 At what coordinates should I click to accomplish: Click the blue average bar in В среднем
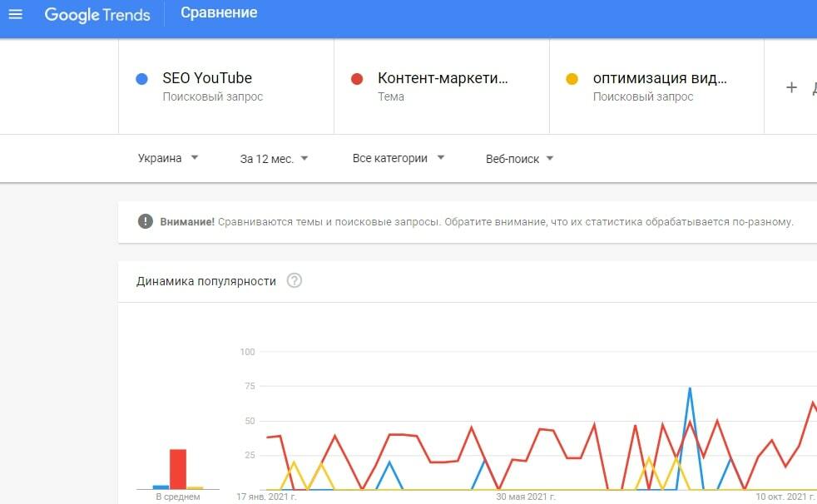(161, 487)
